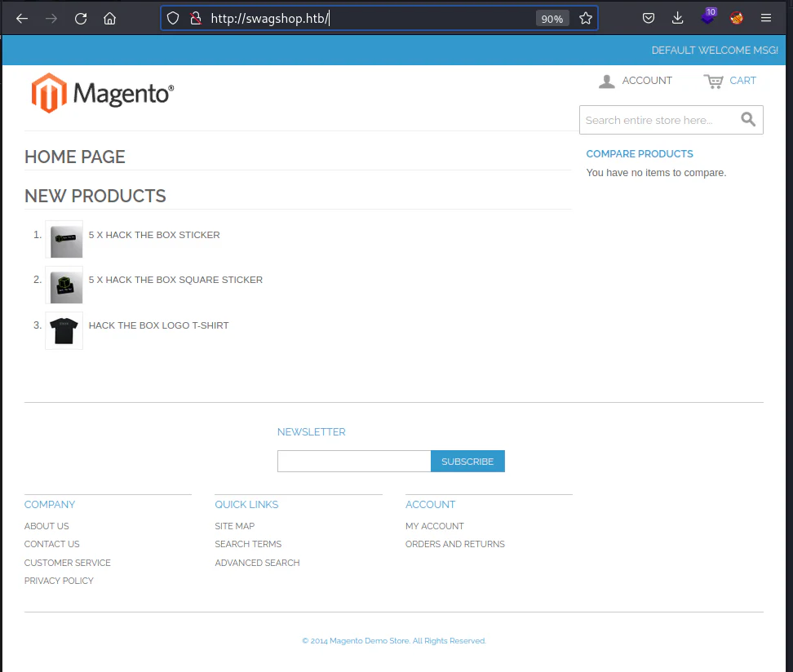
Task: Open Orders and Returns footer link
Action: pos(455,545)
